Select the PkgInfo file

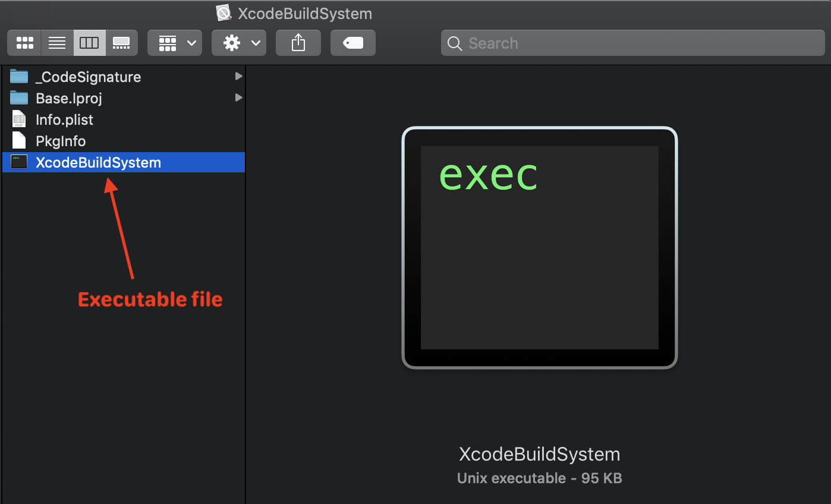point(123,141)
